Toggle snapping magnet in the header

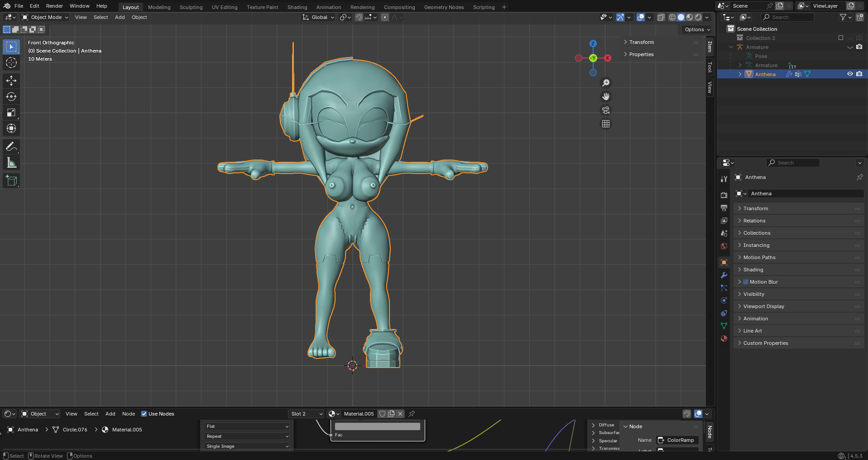(x=359, y=17)
